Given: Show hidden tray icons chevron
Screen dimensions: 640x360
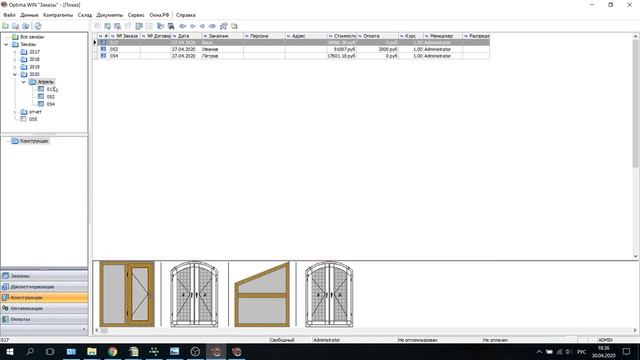Looking at the screenshot, I should [539, 351].
